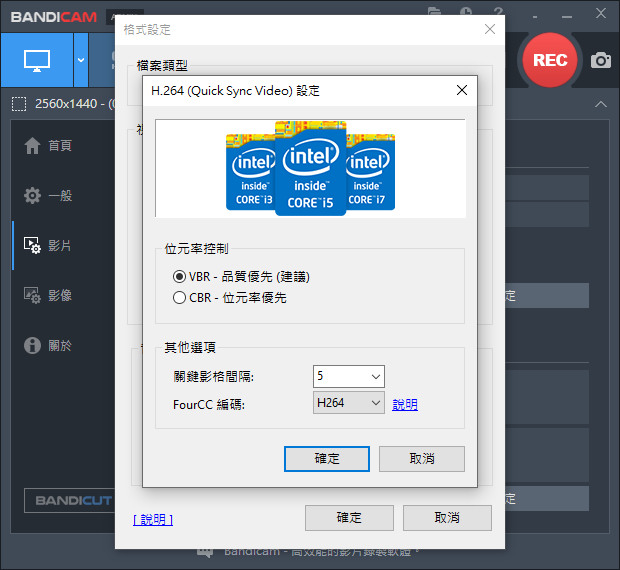Open the keyframe interval dropdown showing 5
The image size is (620, 570).
click(x=348, y=376)
